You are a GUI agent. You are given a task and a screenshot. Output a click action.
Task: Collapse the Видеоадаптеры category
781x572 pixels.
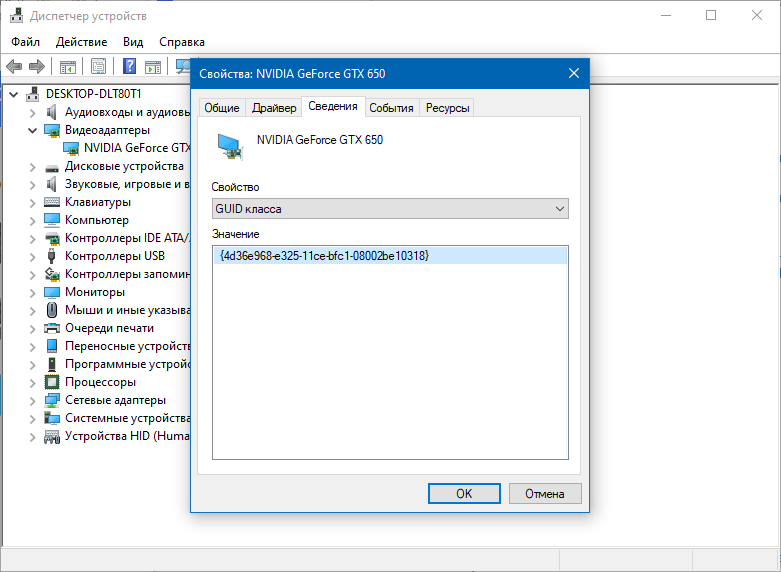pos(33,131)
